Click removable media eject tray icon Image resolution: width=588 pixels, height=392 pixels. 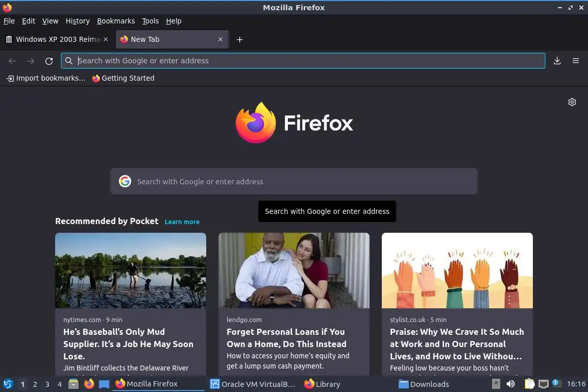[x=496, y=384]
